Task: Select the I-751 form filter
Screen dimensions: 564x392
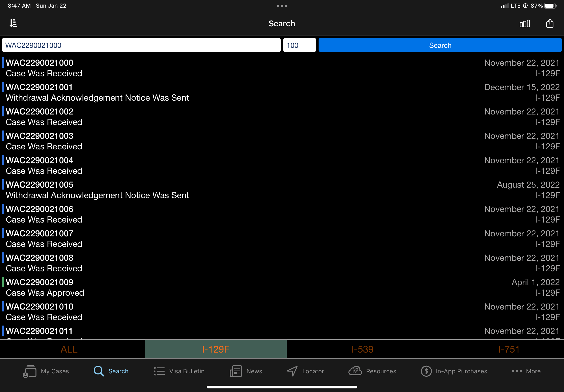Action: click(509, 349)
